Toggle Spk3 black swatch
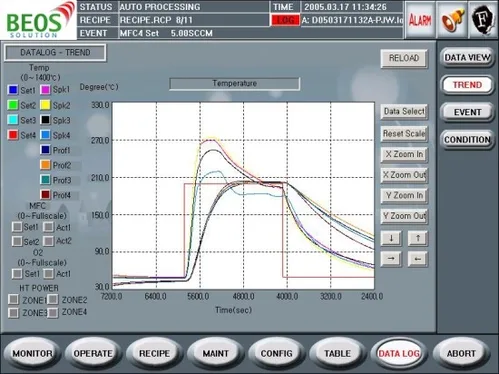499x374 pixels. coord(45,120)
